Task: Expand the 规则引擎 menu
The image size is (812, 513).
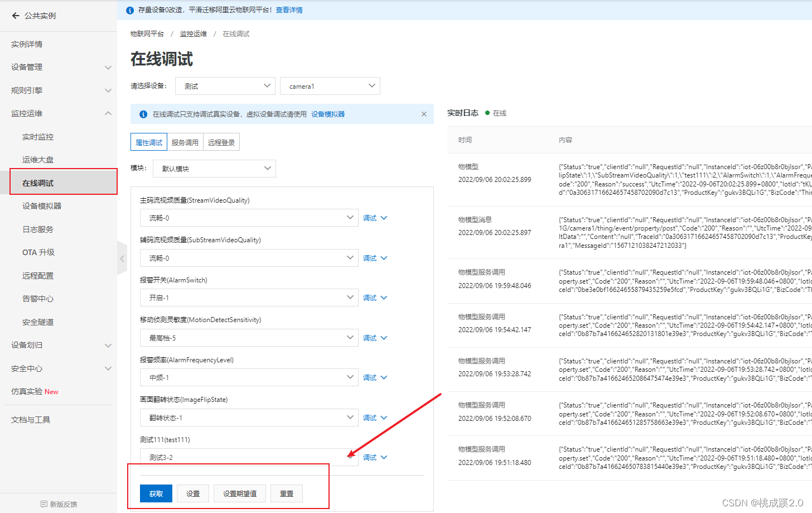Action: click(108, 90)
